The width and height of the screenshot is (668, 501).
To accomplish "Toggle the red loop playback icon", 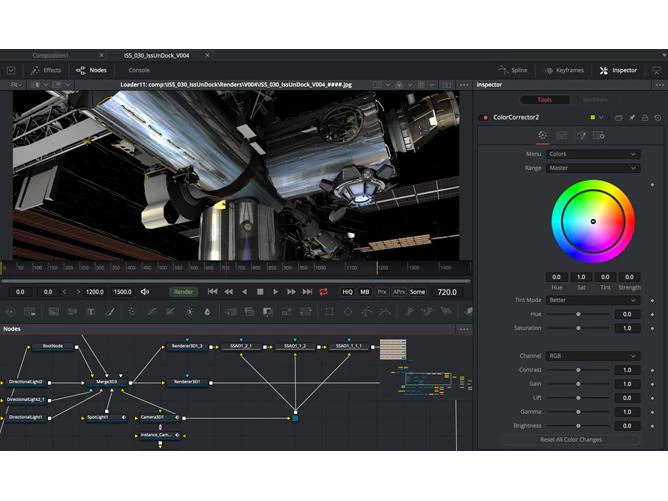I will point(323,292).
